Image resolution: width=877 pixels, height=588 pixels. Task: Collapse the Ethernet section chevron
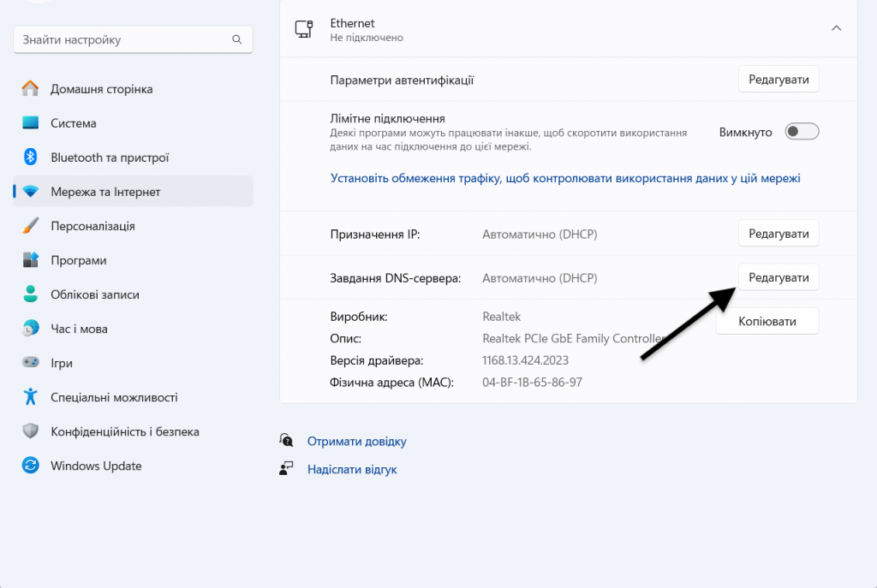coord(835,27)
